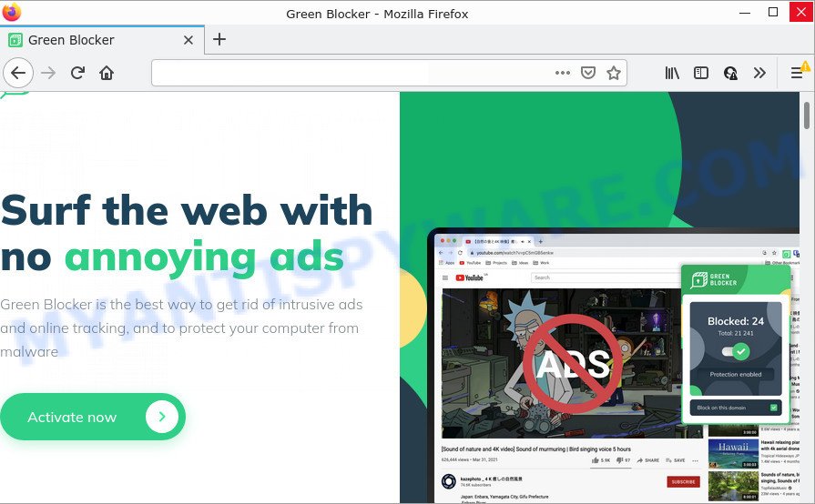This screenshot has width=815, height=504.
Task: Expand more toolbar tools chevron
Action: tap(759, 73)
